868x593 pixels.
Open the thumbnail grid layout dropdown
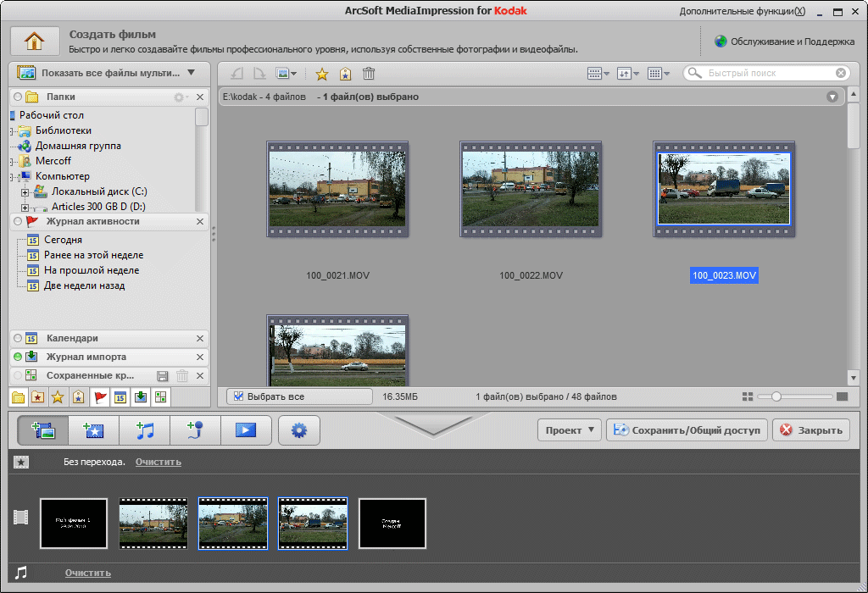coord(659,73)
